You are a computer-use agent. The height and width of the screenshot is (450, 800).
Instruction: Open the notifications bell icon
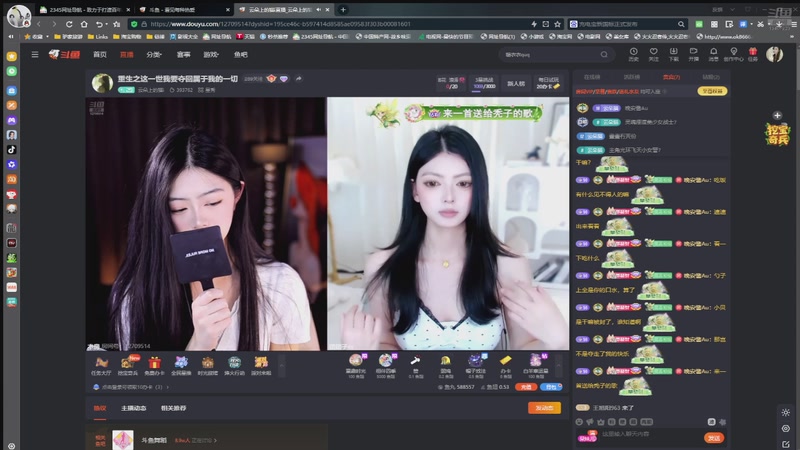click(x=713, y=54)
